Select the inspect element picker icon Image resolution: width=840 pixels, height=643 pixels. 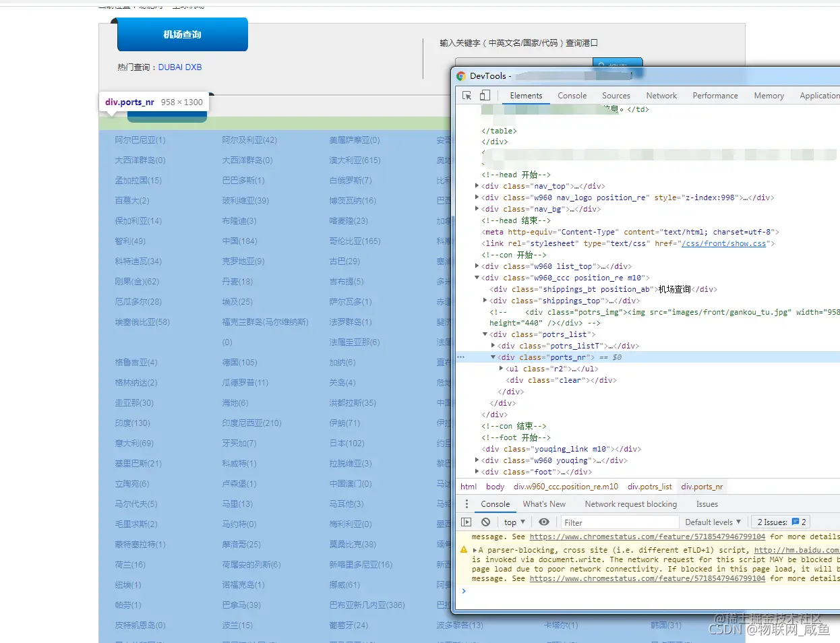point(467,96)
